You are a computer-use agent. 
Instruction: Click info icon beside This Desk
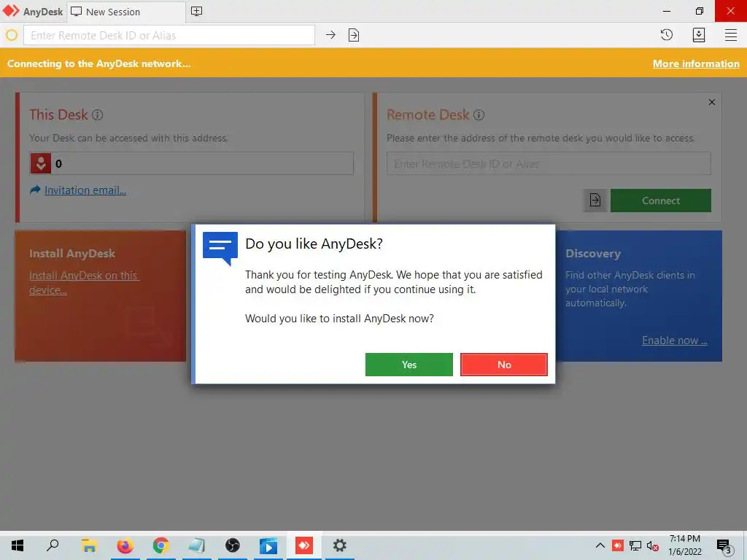pos(97,114)
